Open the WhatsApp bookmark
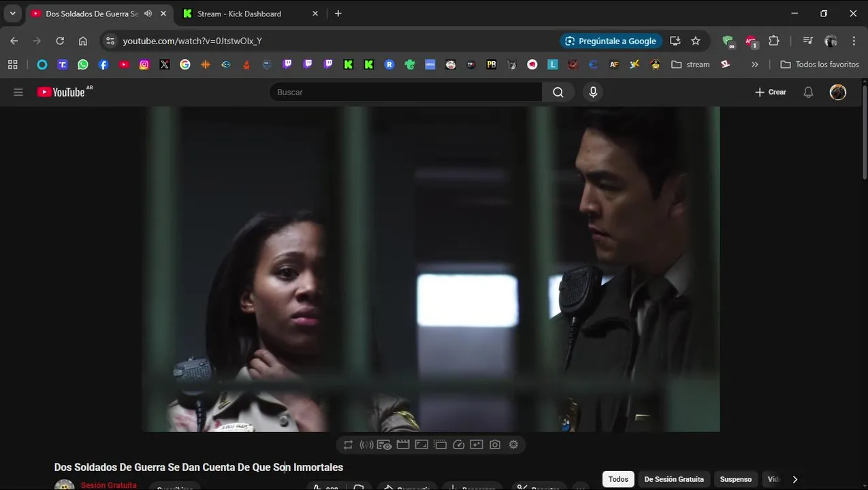This screenshot has width=868, height=490. [x=83, y=65]
